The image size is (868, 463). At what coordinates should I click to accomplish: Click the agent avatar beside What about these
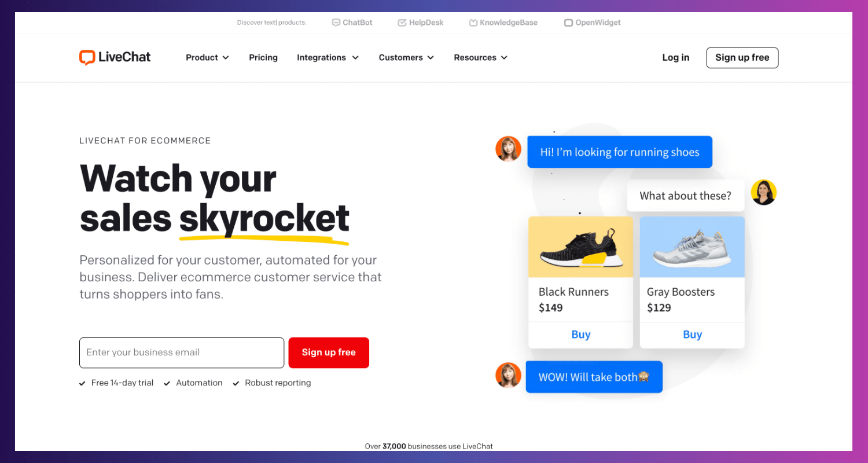click(764, 192)
